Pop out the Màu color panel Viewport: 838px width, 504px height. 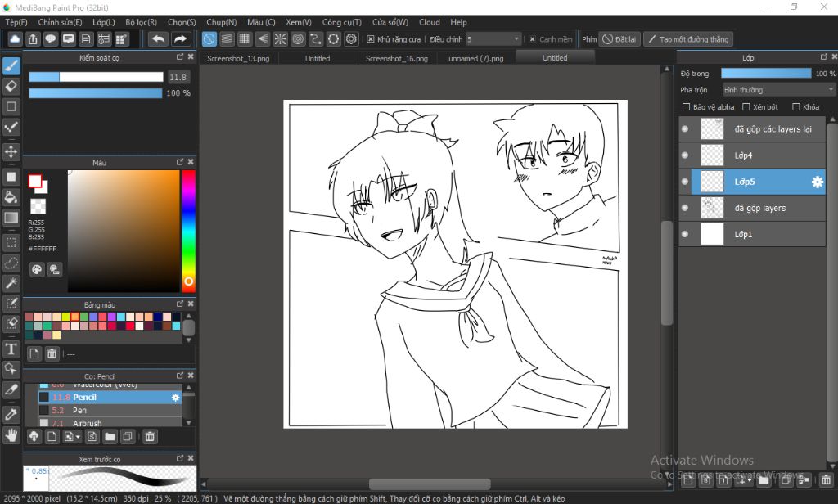(x=180, y=162)
